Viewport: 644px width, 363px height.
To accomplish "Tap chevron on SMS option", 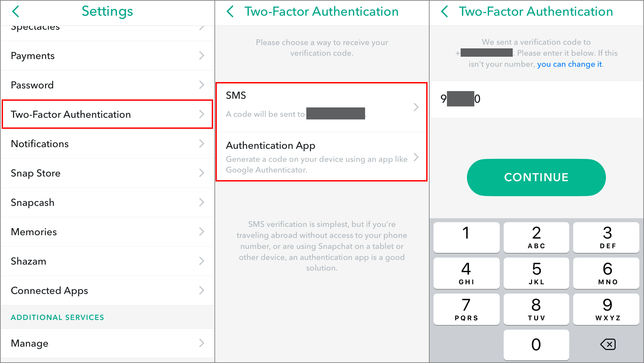I will click(x=416, y=107).
